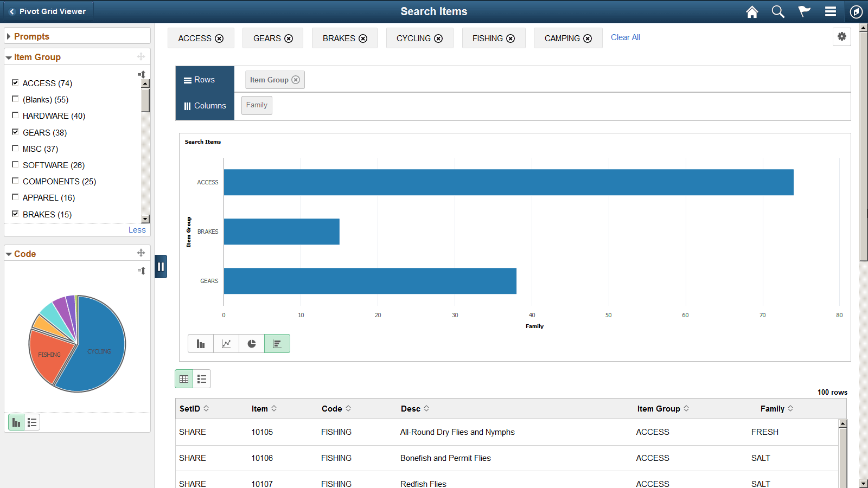Screen dimensions: 868x488
Task: Click the Home icon in header
Action: [x=752, y=12]
